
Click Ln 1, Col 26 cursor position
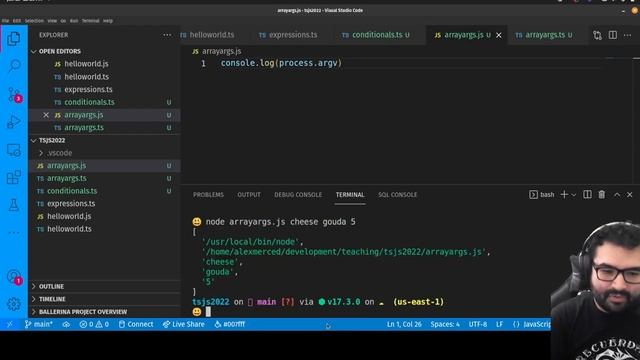(404, 324)
